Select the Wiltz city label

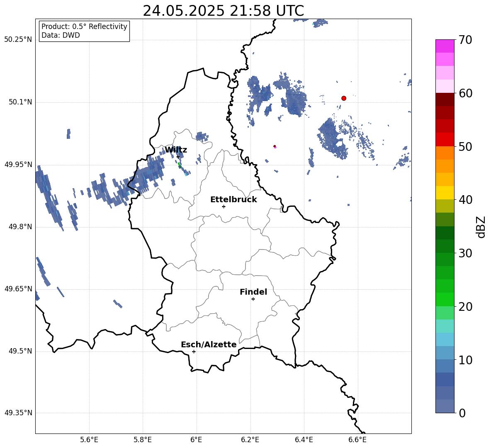[176, 150]
